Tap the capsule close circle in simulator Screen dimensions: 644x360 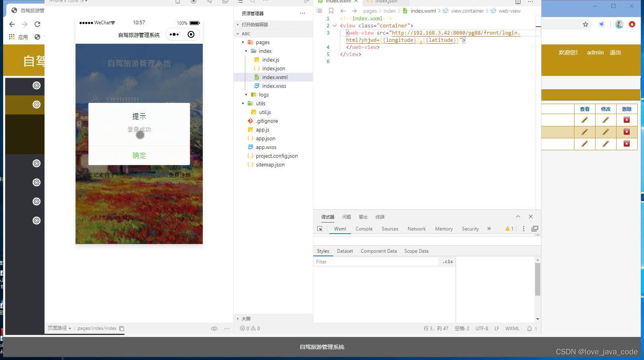(x=191, y=35)
